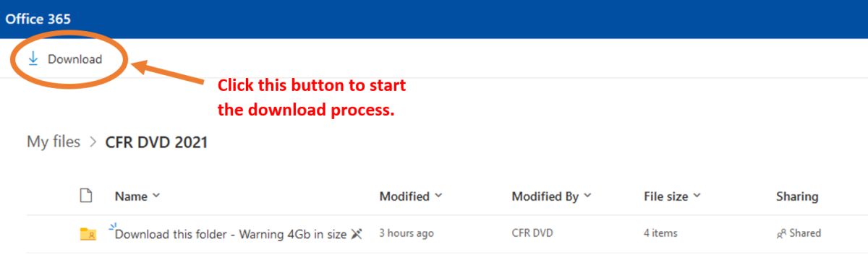Click the Download button label
The image size is (868, 278).
(75, 59)
